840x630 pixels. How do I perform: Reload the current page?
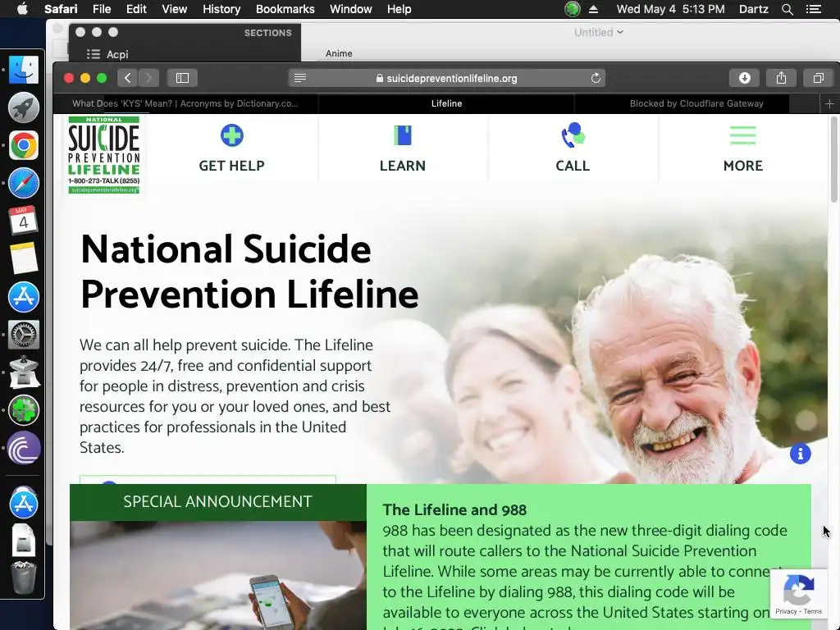(x=596, y=78)
